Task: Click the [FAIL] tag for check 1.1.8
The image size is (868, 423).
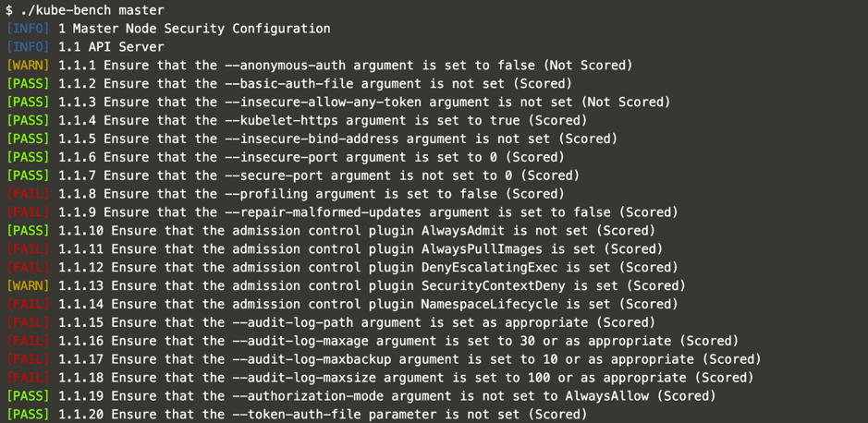Action: pyautogui.click(x=28, y=194)
